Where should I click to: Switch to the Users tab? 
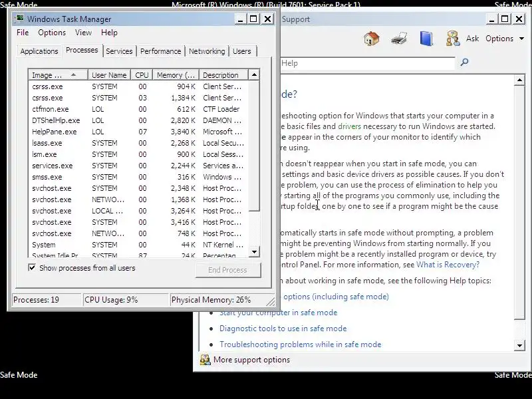(242, 51)
